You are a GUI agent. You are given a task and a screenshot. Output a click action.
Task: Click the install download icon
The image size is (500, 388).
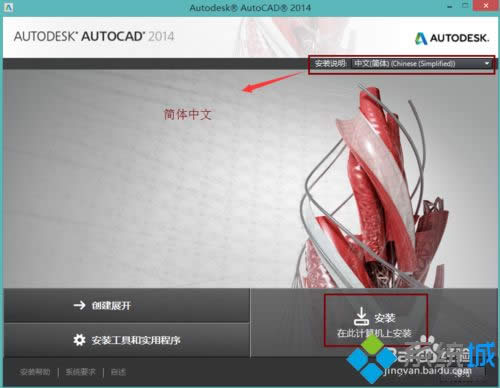pos(361,316)
